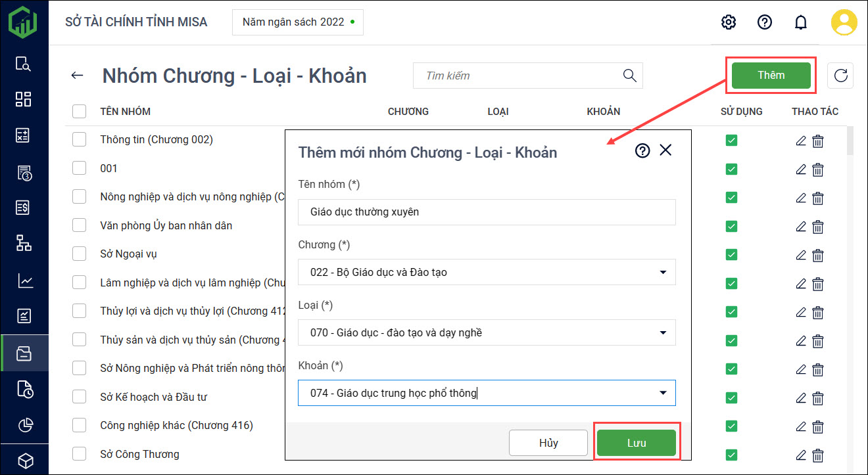Click the refresh icon next to Thêm
This screenshot has height=475, width=868.
pos(840,76)
